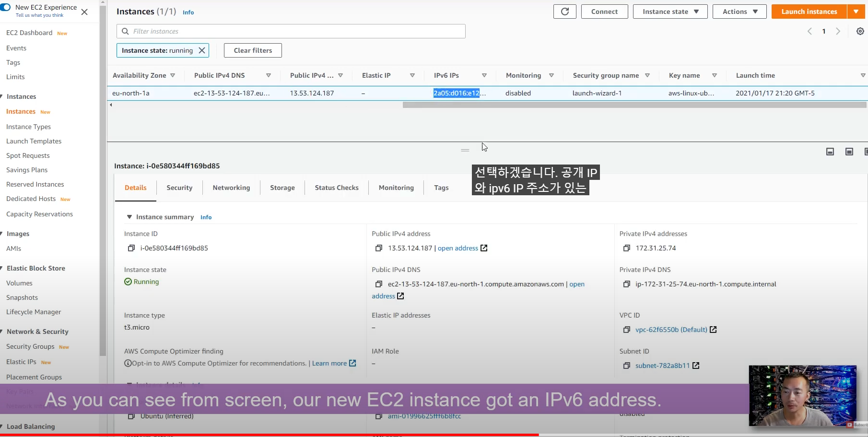Viewport: 868px width, 437px height.
Task: Refresh the instances list
Action: (565, 12)
